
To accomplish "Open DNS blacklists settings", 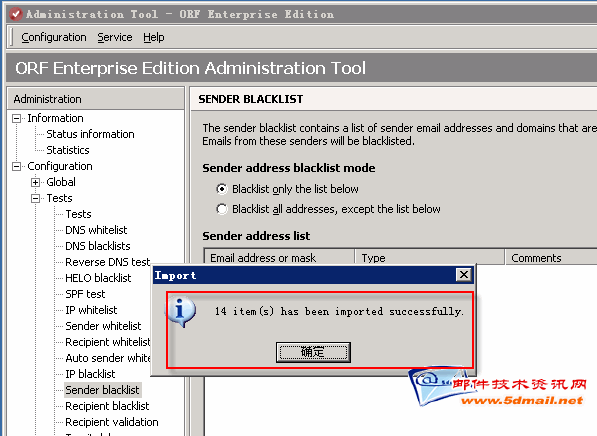I will tap(98, 246).
